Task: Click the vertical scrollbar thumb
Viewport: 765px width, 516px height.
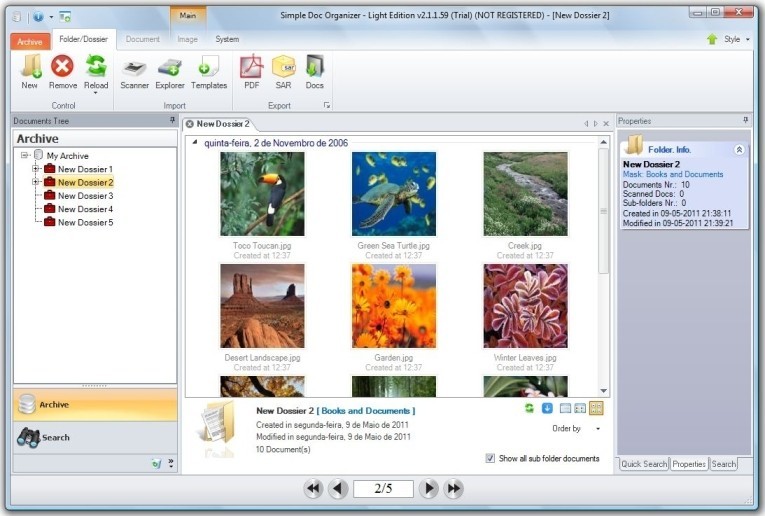Action: tap(604, 211)
